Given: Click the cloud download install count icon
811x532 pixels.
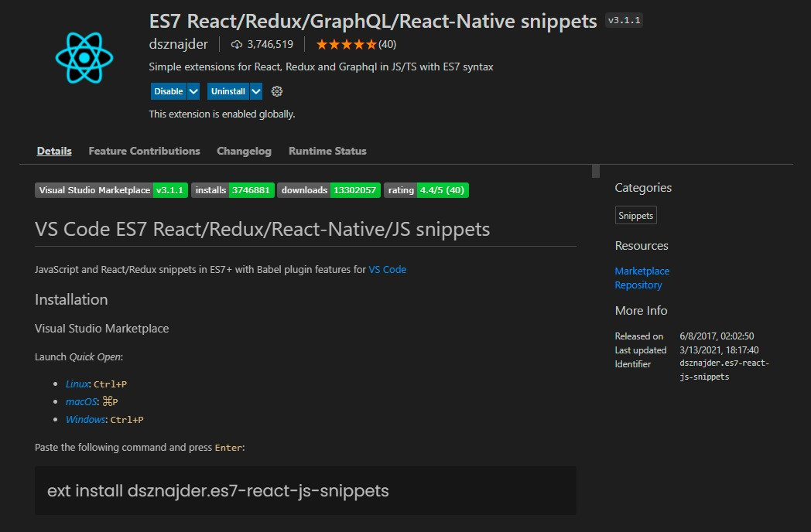Looking at the screenshot, I should point(236,45).
